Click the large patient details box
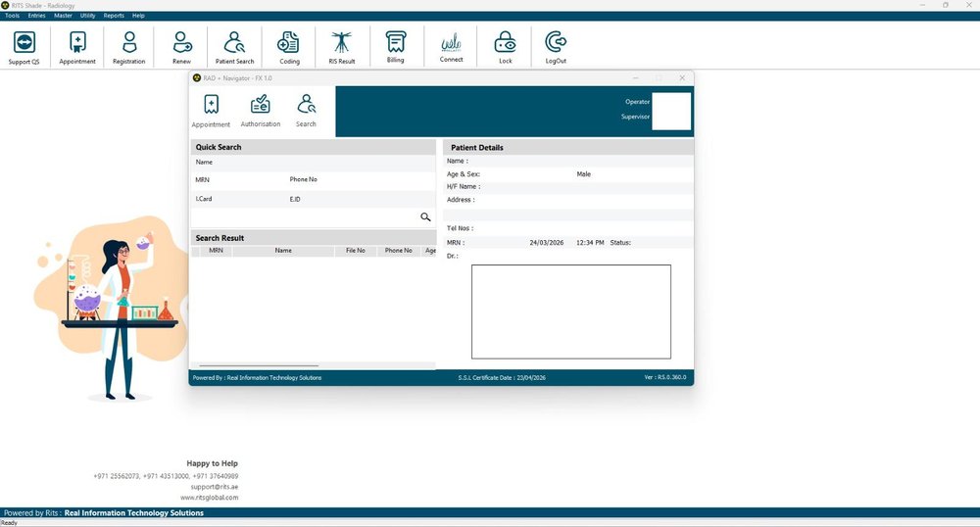980x527 pixels. pos(571,311)
